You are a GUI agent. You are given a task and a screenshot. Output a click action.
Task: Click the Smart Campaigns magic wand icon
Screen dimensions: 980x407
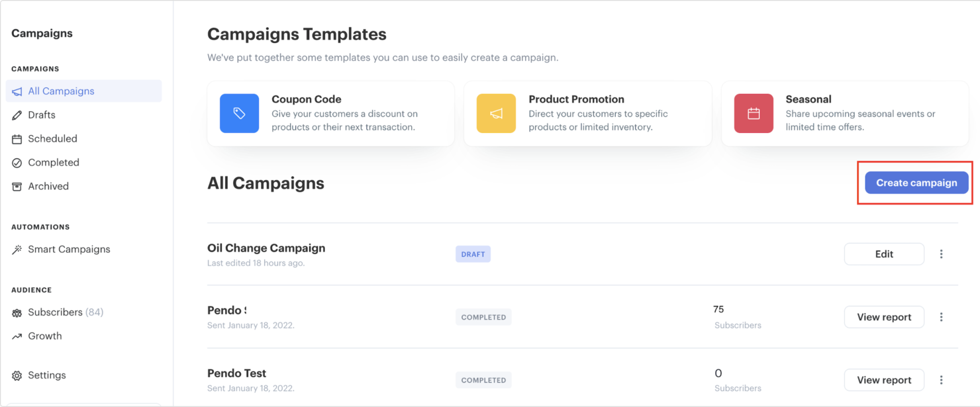pos(17,249)
